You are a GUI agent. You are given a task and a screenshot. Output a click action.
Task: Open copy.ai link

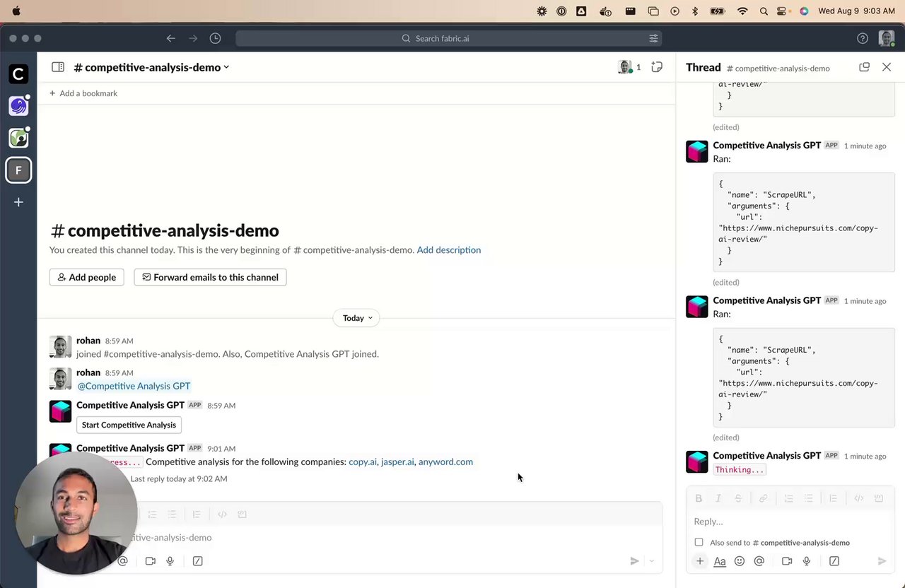point(363,461)
